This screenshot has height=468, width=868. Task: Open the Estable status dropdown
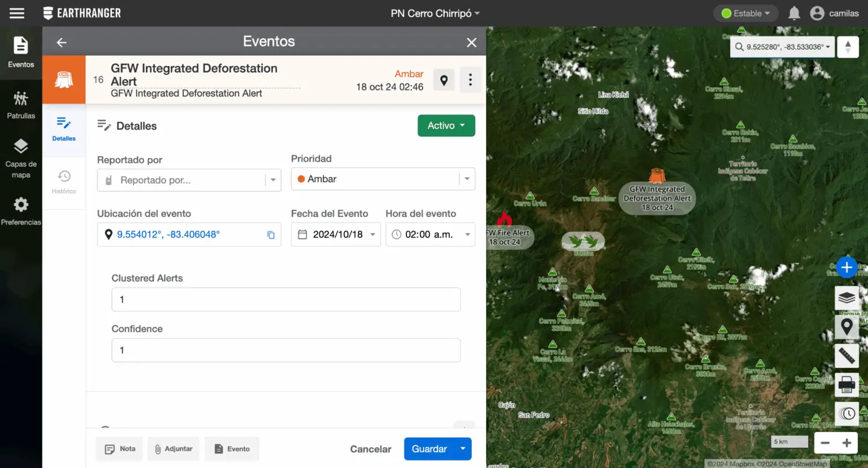[x=745, y=12]
